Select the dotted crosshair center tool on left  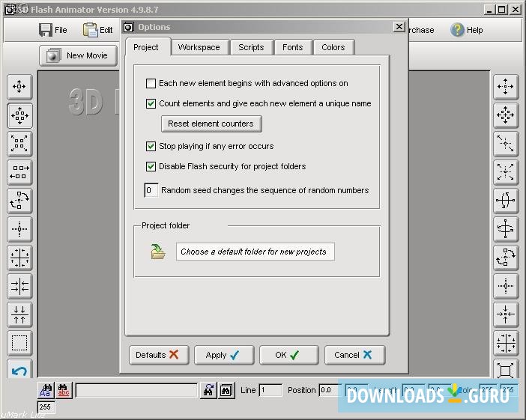pyautogui.click(x=19, y=229)
